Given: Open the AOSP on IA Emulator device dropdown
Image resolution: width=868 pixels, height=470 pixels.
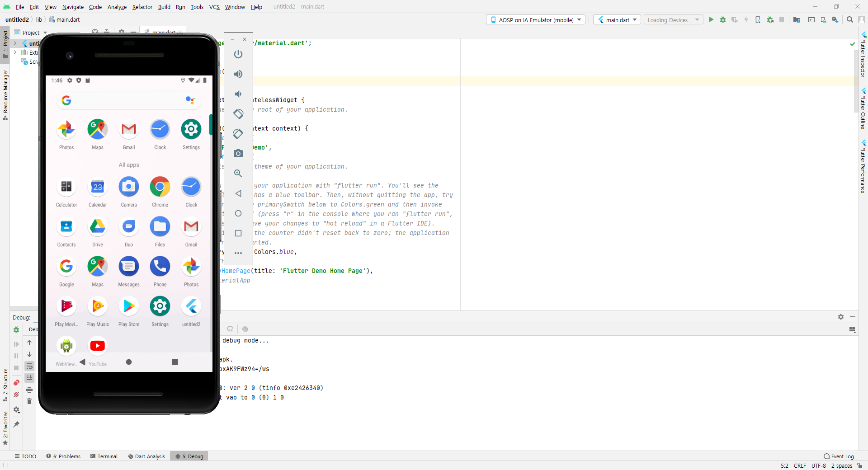Looking at the screenshot, I should (x=536, y=20).
